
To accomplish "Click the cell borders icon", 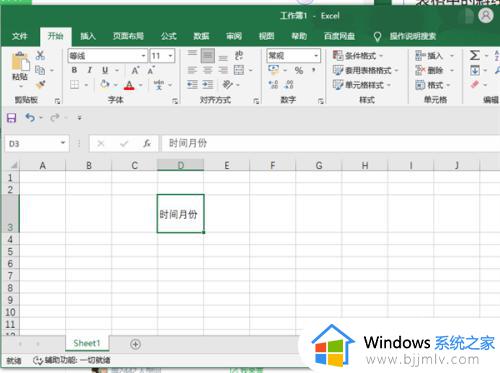I will [75, 85].
